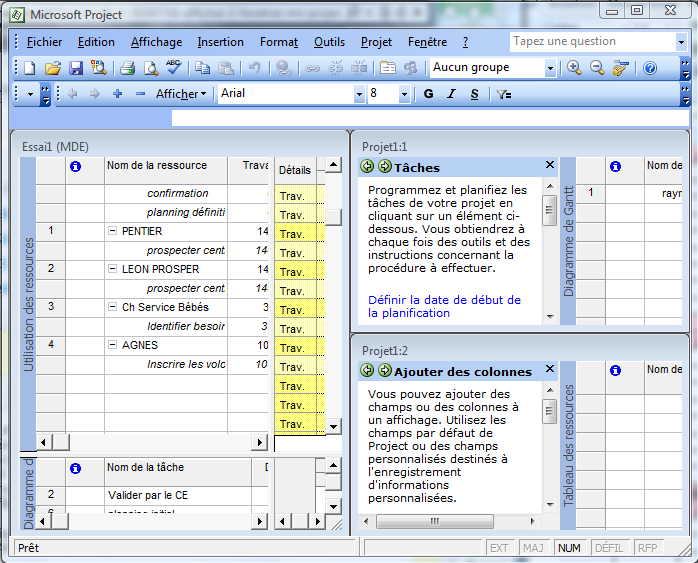Toggle underline S formatting
698x563 pixels.
click(x=475, y=93)
